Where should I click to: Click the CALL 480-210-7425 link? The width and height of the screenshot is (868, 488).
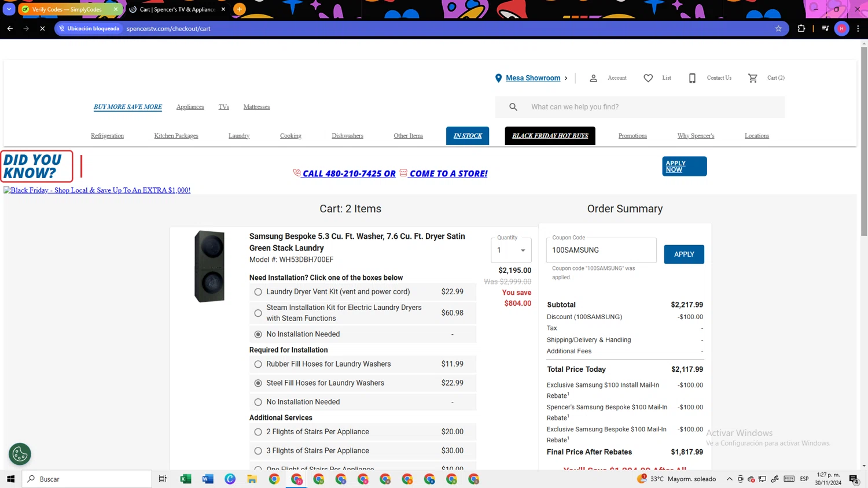348,173
